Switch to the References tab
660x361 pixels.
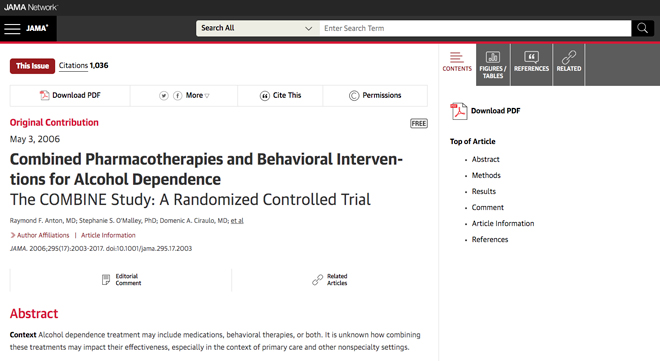(x=531, y=65)
